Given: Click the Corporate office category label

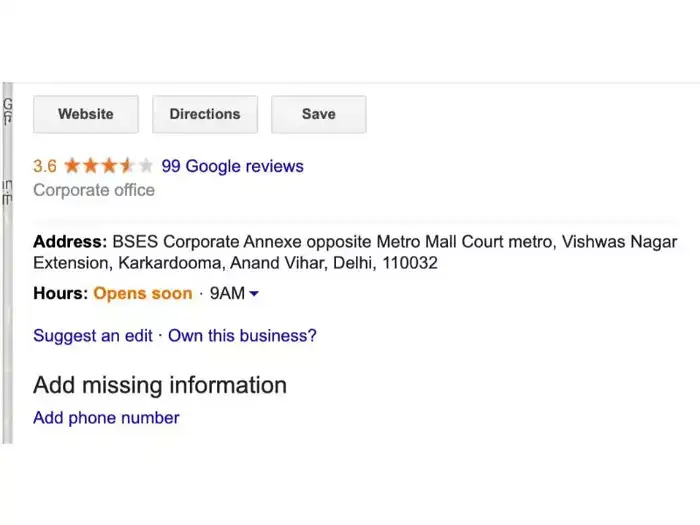Looking at the screenshot, I should [x=94, y=190].
